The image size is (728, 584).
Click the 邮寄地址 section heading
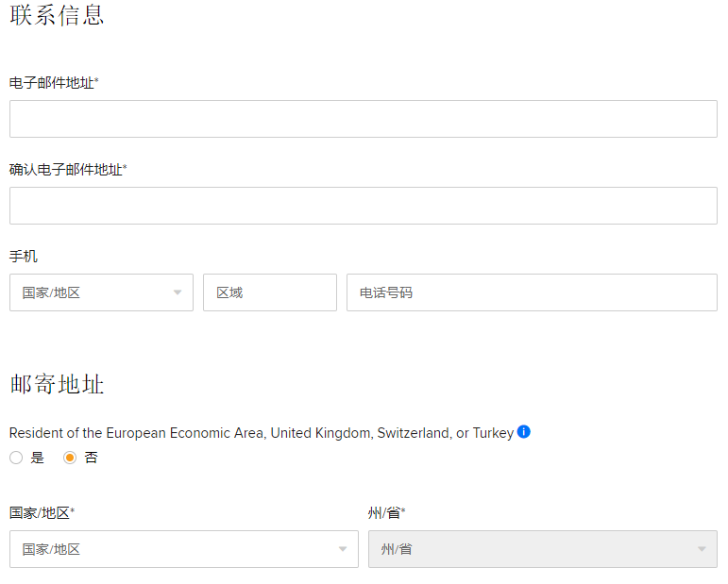click(x=57, y=384)
